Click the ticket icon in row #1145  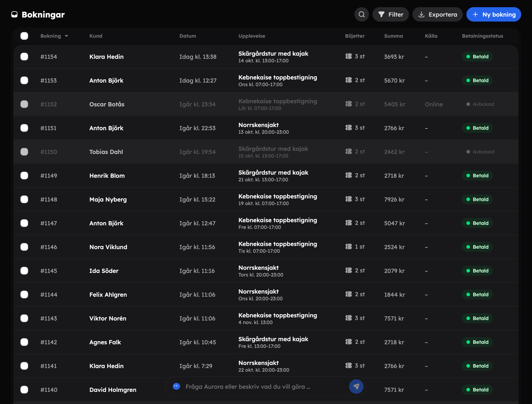pyautogui.click(x=348, y=270)
